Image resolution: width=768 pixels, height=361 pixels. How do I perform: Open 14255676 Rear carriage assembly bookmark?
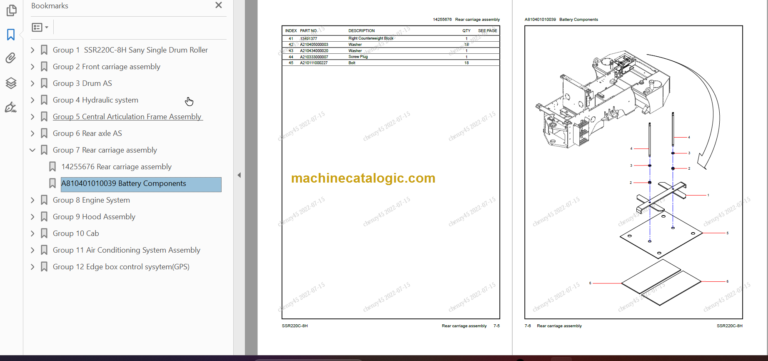[117, 167]
